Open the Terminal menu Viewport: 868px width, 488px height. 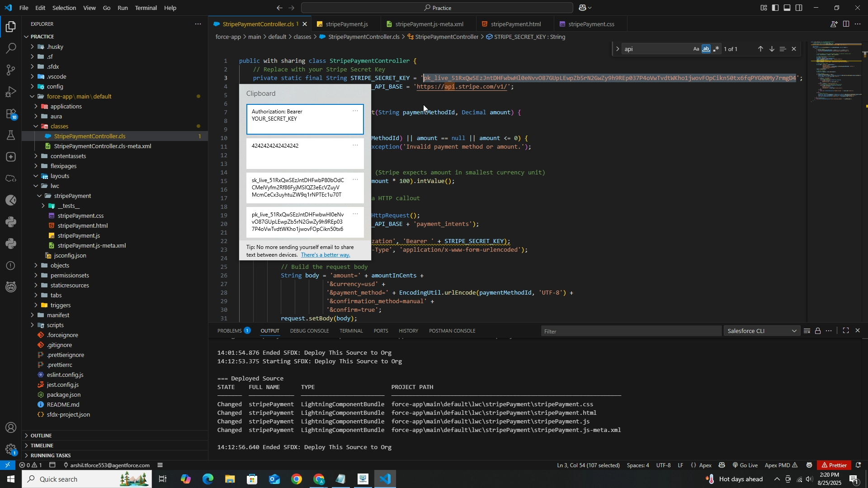[146, 8]
